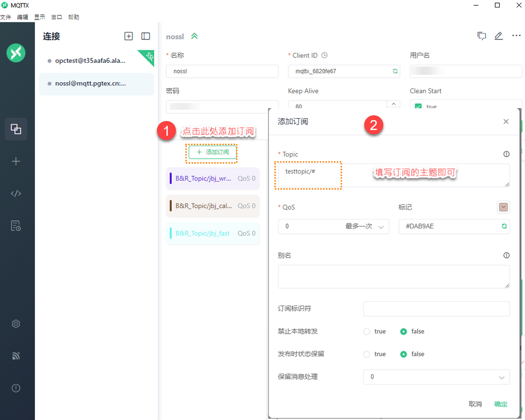Set 禁止本地转发 to true
The width and height of the screenshot is (525, 420).
[x=367, y=331]
